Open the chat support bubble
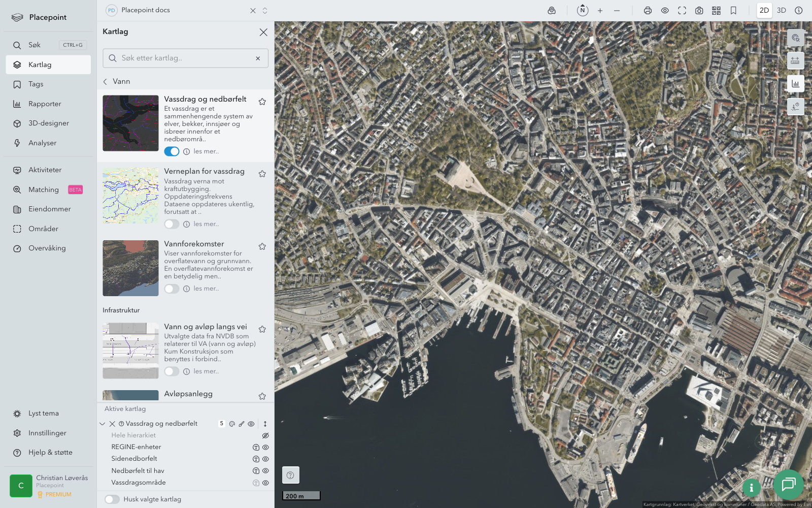 788,484
